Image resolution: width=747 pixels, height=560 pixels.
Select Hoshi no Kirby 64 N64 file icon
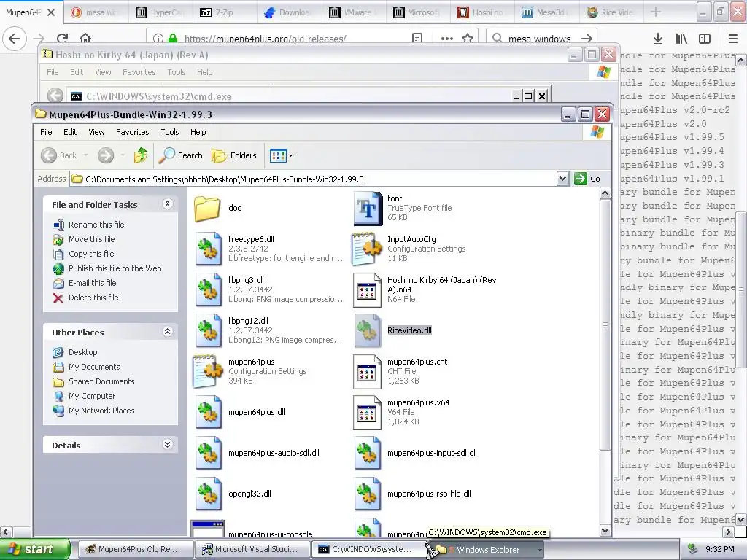pyautogui.click(x=368, y=289)
